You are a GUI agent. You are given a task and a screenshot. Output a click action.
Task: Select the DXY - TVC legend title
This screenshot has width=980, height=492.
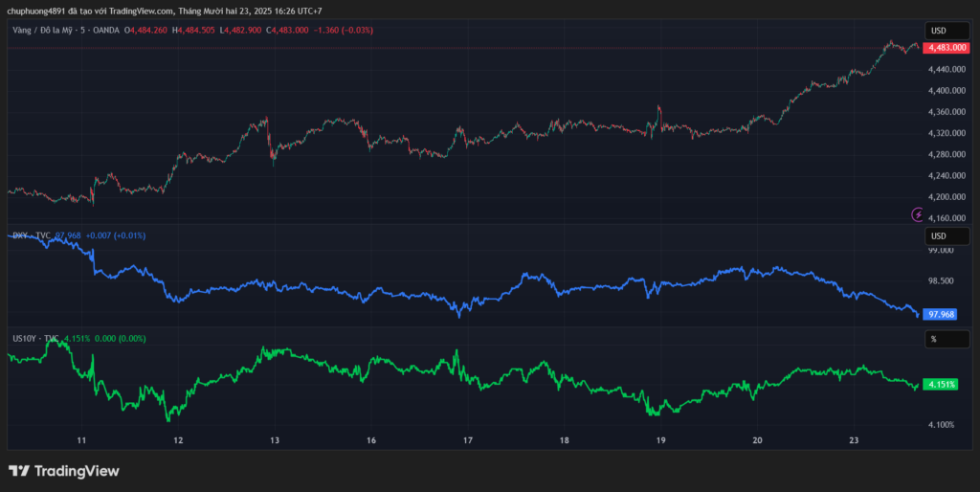31,235
